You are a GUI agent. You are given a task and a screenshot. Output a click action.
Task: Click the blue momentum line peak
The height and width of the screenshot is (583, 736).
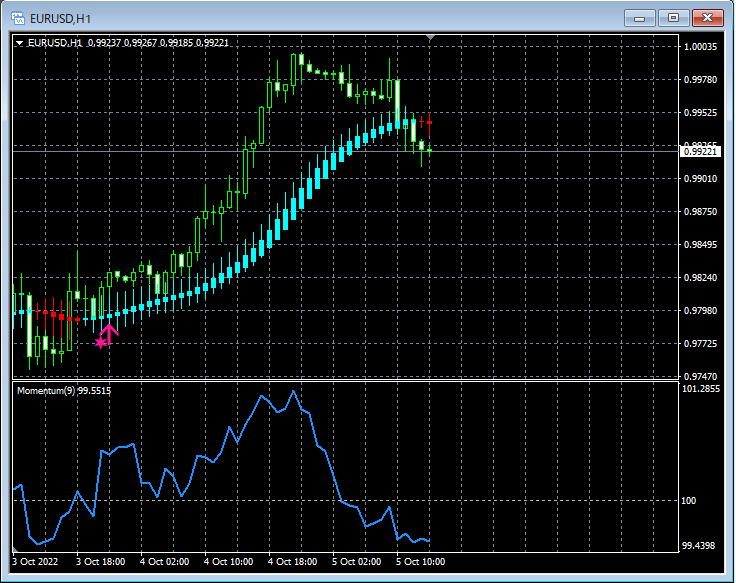coord(294,391)
